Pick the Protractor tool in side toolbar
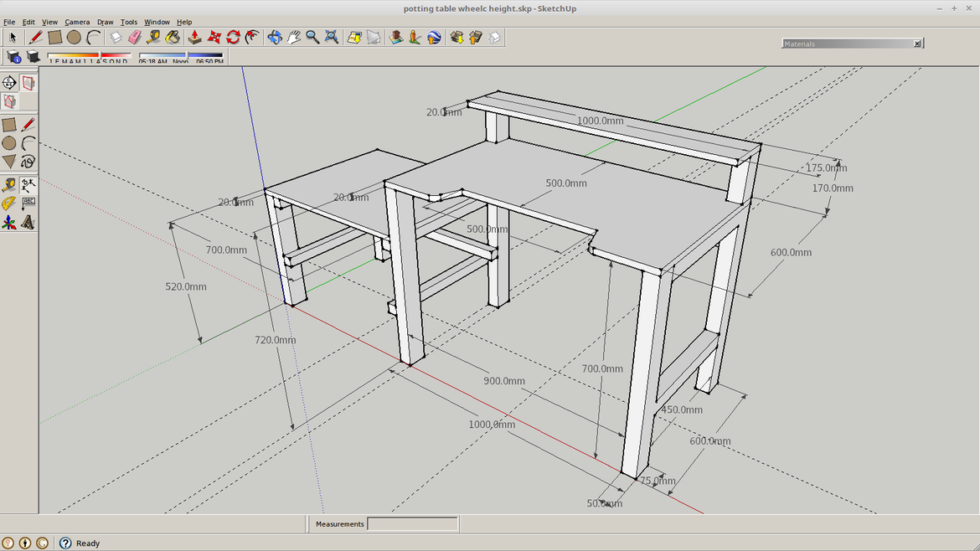Image resolution: width=980 pixels, height=551 pixels. [9, 203]
